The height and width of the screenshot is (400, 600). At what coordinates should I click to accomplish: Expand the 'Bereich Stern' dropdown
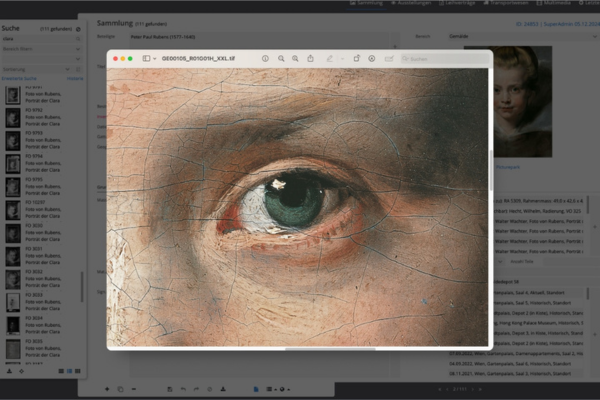point(42,47)
